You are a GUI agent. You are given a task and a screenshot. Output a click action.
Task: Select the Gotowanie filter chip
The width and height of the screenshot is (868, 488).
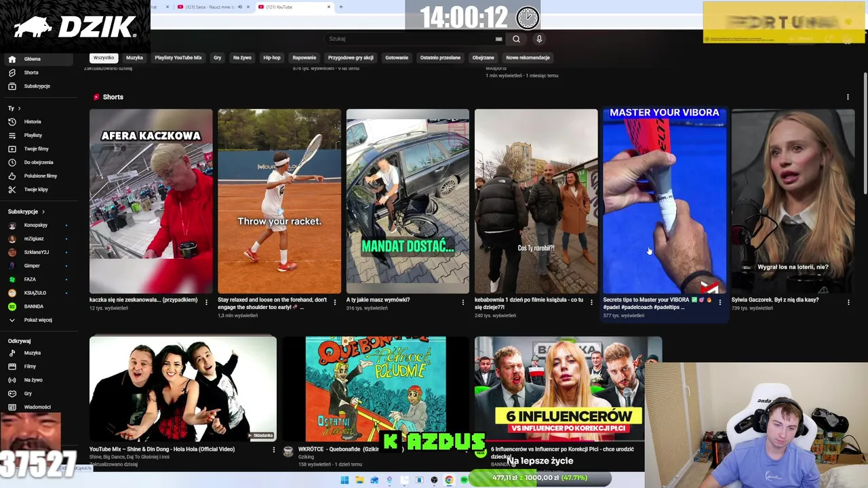pyautogui.click(x=397, y=58)
